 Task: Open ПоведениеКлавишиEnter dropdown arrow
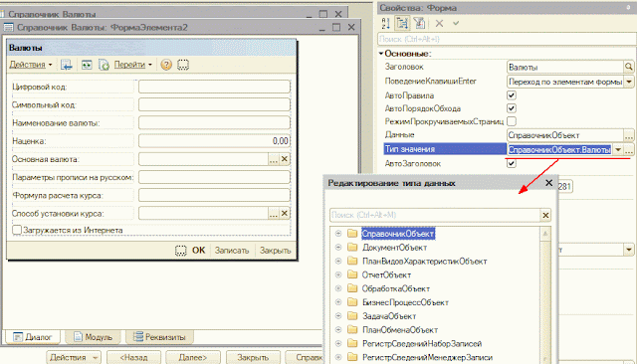[x=628, y=82]
